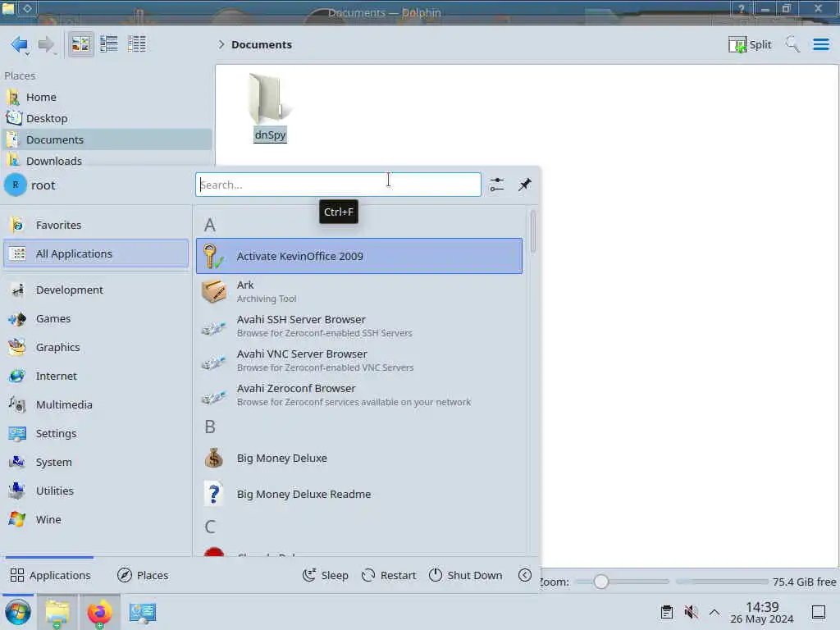The height and width of the screenshot is (630, 840).
Task: Click the letter B section header
Action: pos(210,427)
